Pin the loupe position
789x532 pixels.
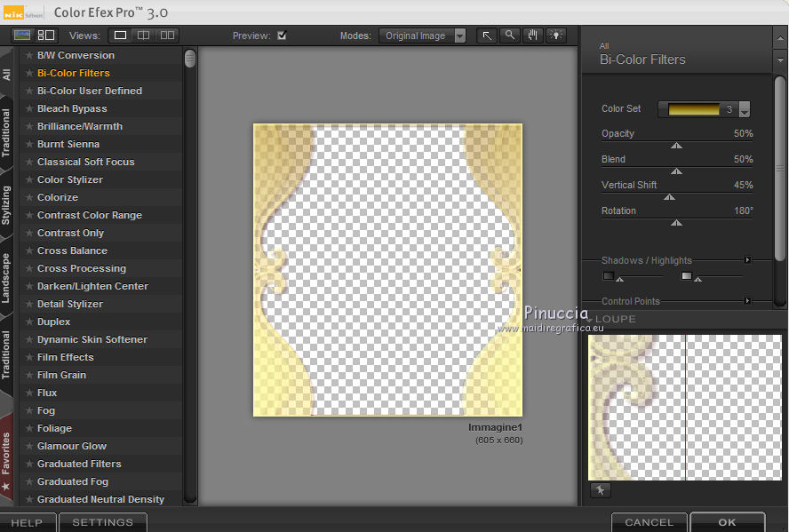point(601,489)
